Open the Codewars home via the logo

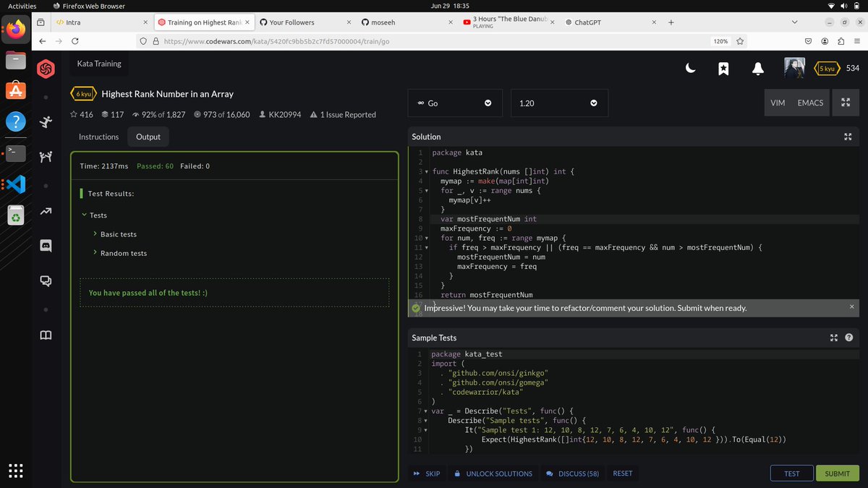click(46, 69)
